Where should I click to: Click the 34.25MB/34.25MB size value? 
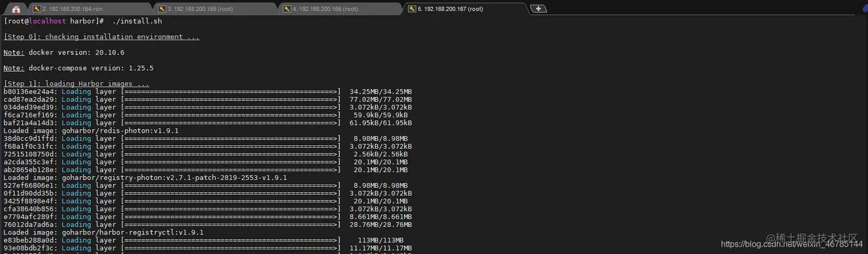(381, 91)
